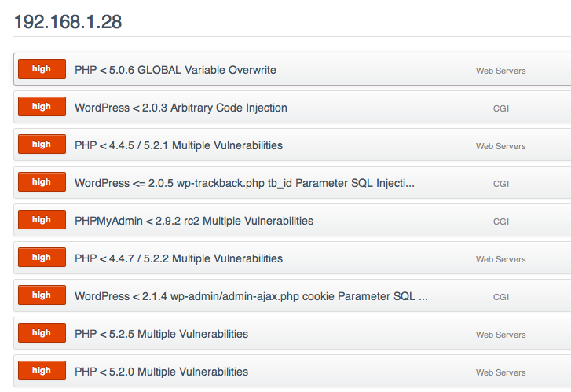Click Web Servers family on GLOBAL Variable row

pos(501,71)
